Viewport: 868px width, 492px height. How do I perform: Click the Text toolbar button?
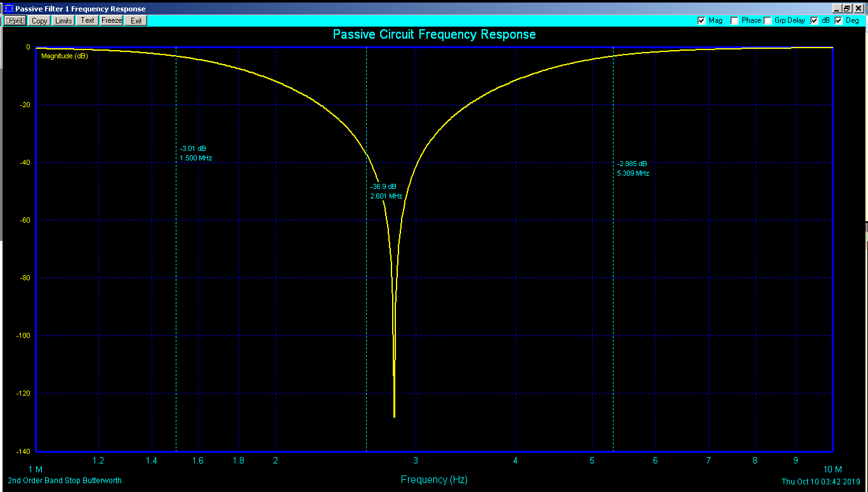click(88, 20)
